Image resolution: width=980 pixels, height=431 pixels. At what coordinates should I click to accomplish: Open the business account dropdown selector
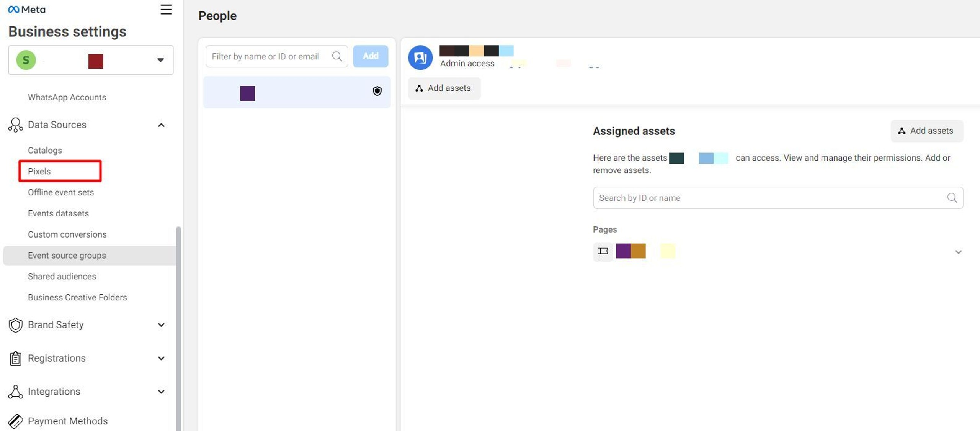pos(160,60)
